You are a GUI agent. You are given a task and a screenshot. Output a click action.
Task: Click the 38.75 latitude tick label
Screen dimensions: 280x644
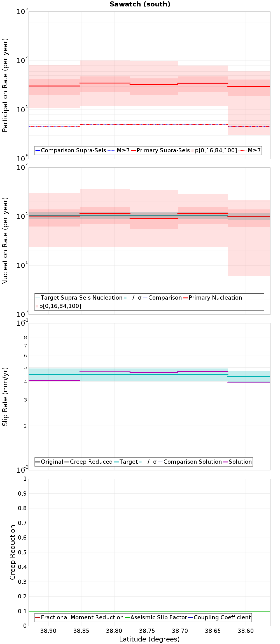click(147, 631)
